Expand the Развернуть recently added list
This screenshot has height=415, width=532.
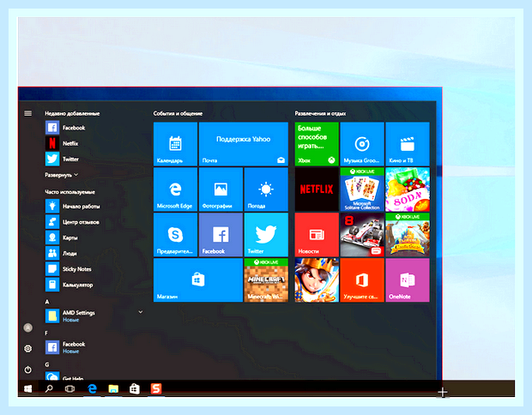pos(62,175)
